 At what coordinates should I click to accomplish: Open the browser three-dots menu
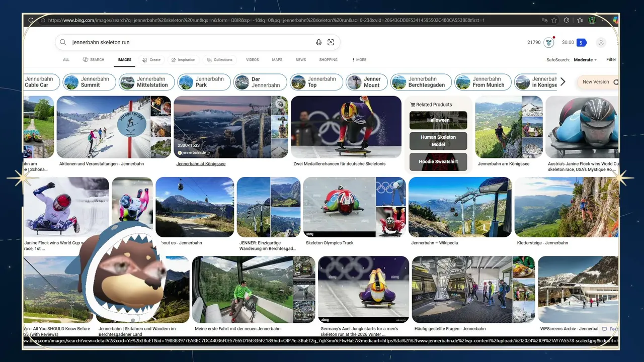point(604,20)
